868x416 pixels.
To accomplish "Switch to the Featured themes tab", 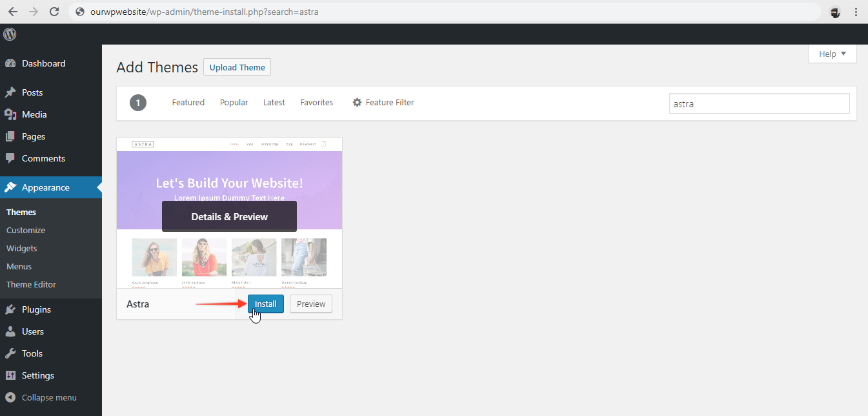I will click(188, 103).
